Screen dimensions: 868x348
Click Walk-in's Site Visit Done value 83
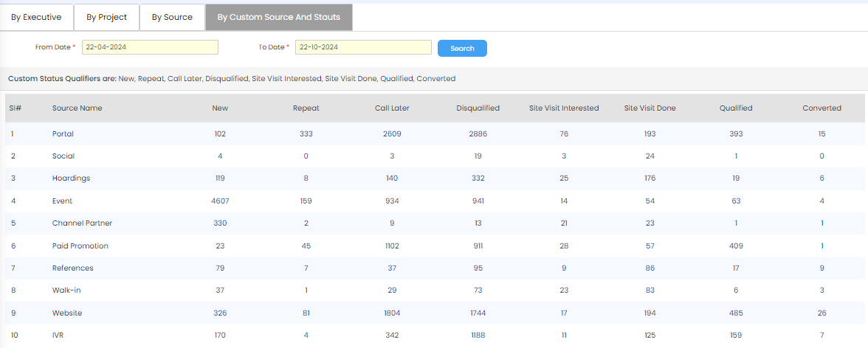650,290
